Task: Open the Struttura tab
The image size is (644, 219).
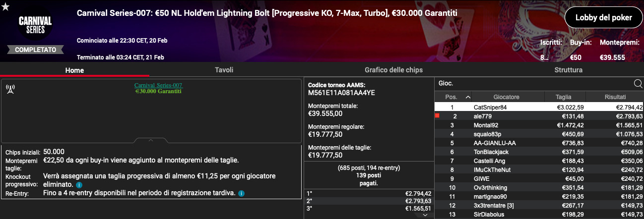Action: point(569,70)
